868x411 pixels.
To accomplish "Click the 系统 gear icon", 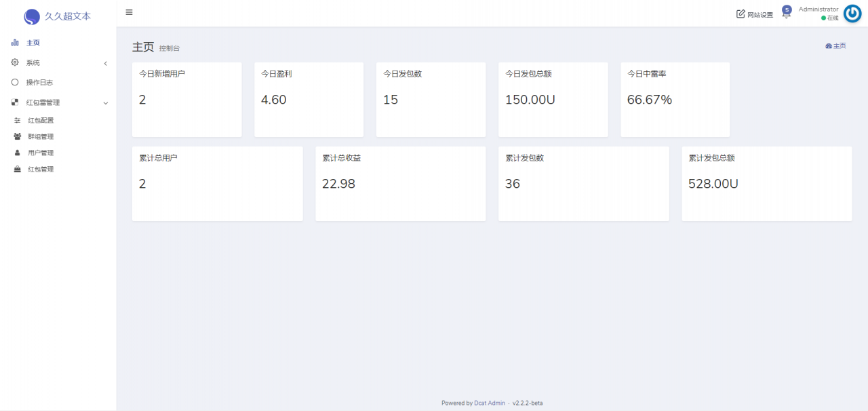I will point(15,62).
